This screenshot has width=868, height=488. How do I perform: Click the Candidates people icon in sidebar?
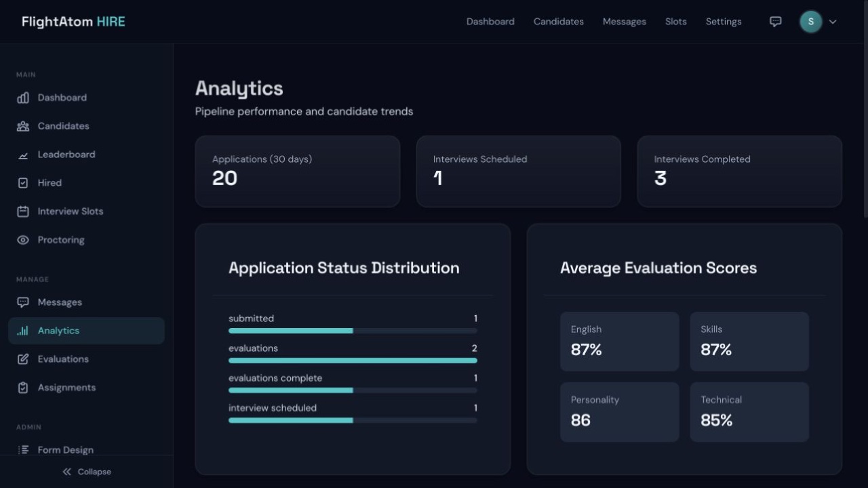(23, 126)
